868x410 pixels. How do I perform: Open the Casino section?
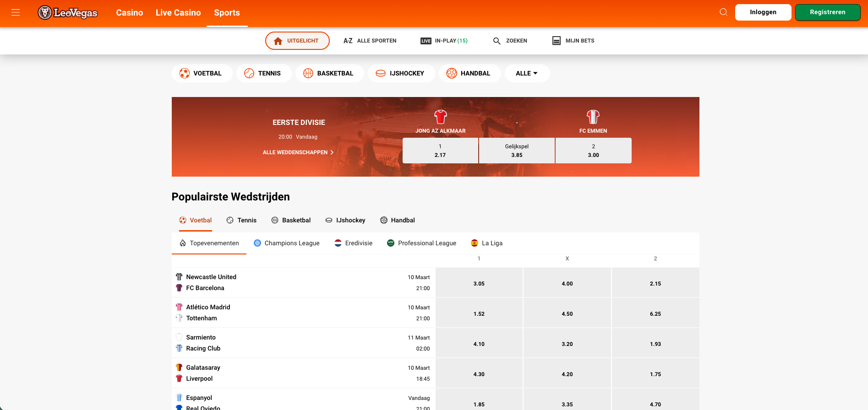130,13
